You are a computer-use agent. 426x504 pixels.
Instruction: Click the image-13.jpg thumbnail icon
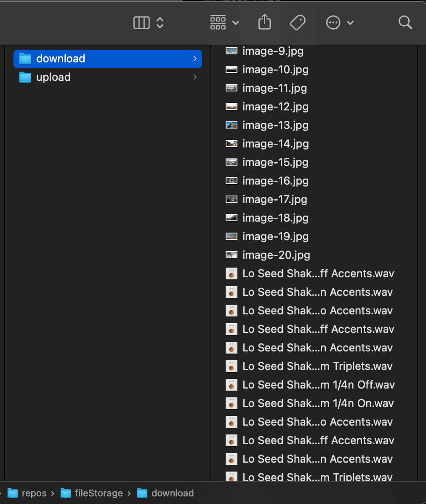[x=232, y=125]
